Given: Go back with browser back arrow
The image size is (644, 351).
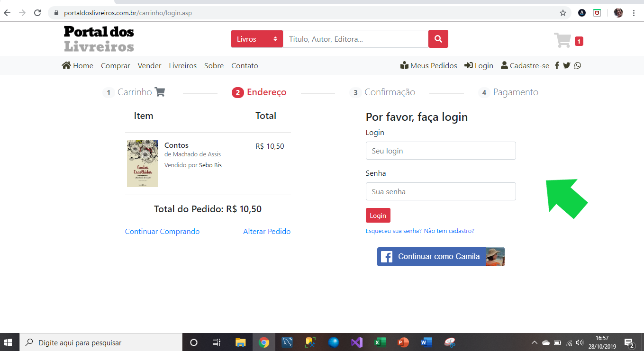Looking at the screenshot, I should [x=7, y=13].
